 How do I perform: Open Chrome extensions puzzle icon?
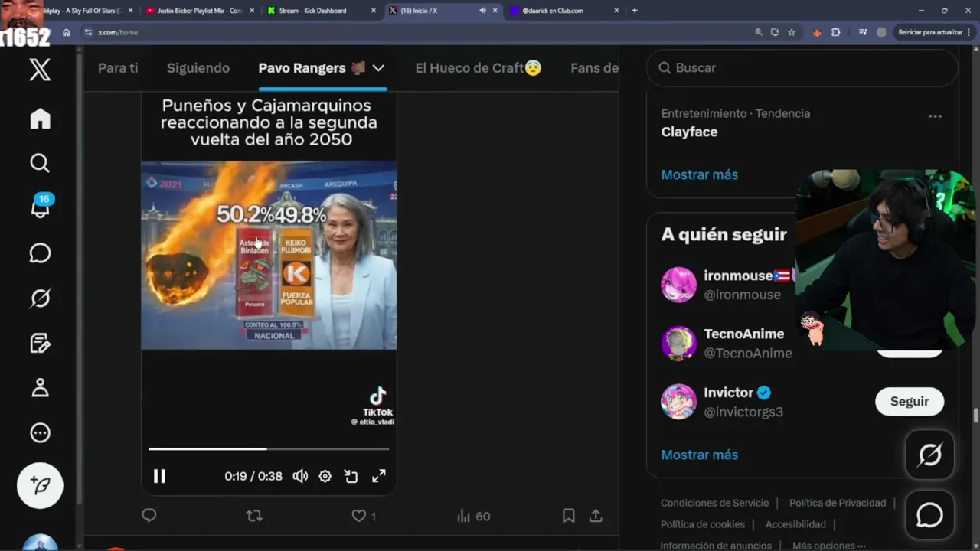pos(835,32)
